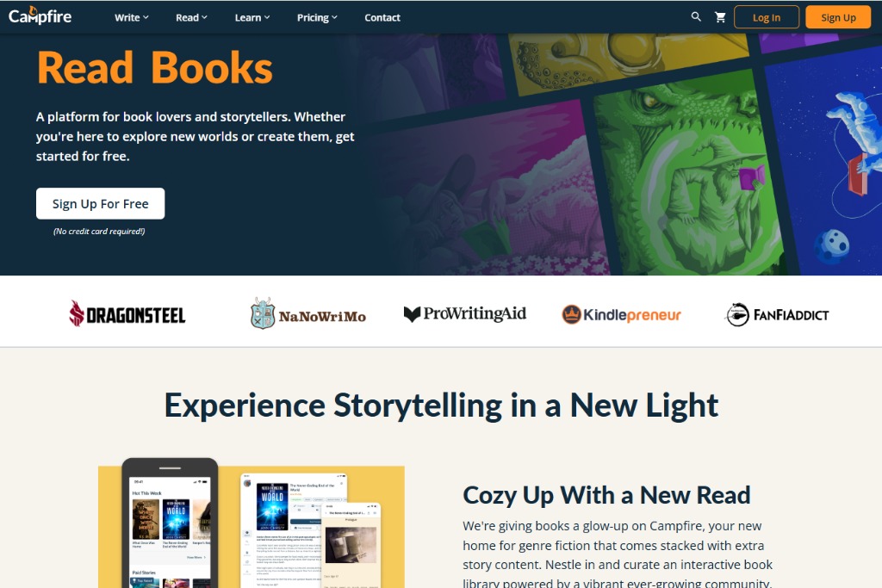Expand the Learn dropdown menu
Viewport: 882px width, 588px height.
click(252, 17)
